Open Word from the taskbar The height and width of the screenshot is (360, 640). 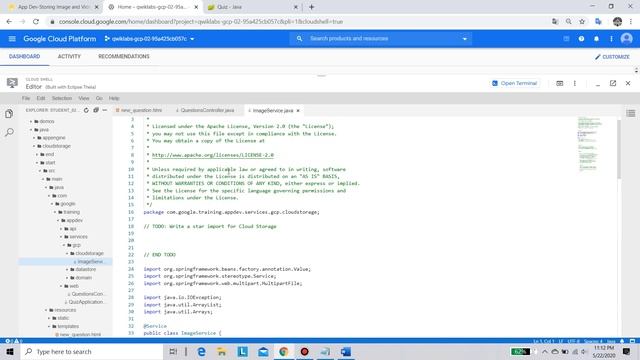click(346, 351)
